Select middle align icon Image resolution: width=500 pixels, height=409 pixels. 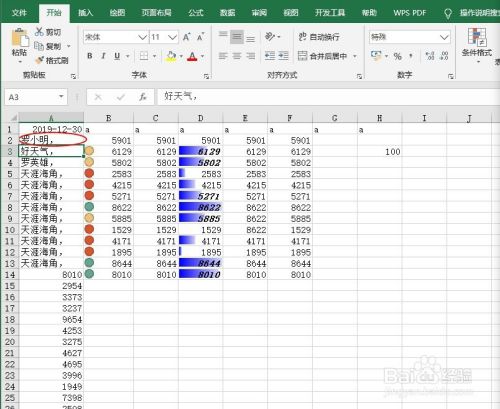tap(237, 37)
